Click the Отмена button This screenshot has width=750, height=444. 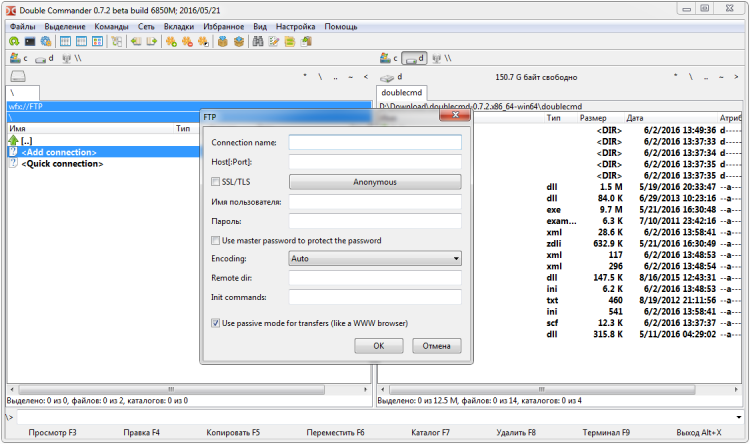click(437, 346)
